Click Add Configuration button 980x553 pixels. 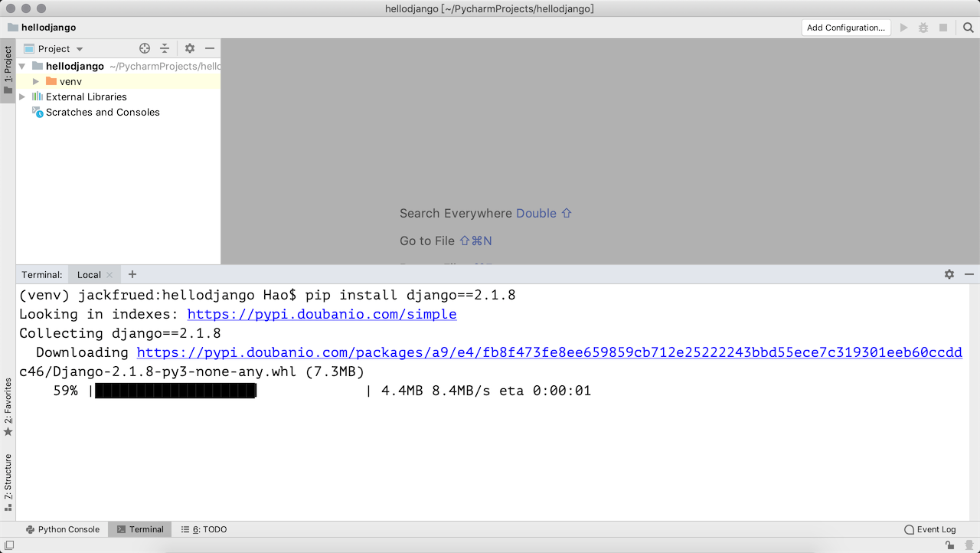pyautogui.click(x=845, y=28)
